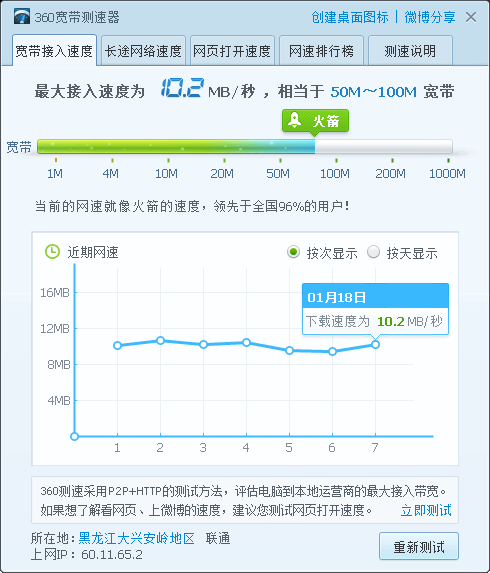Select the 按天显示 radio button
The image size is (490, 573).
pos(373,252)
